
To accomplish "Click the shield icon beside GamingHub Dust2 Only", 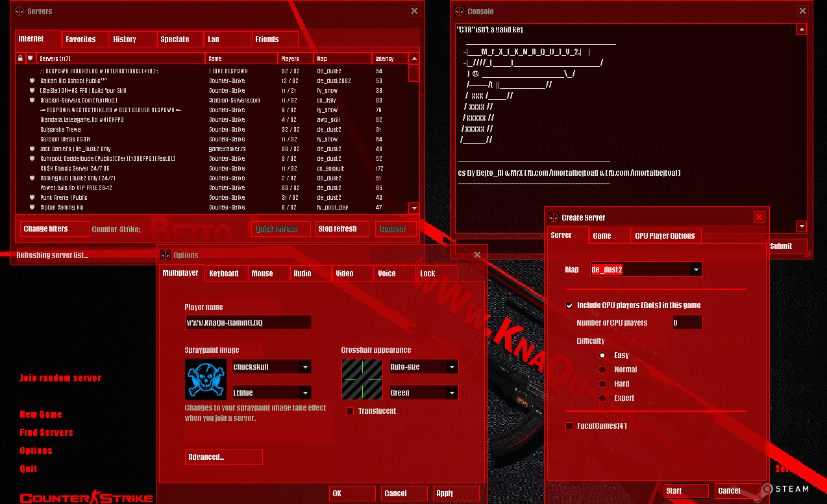I will [x=32, y=178].
